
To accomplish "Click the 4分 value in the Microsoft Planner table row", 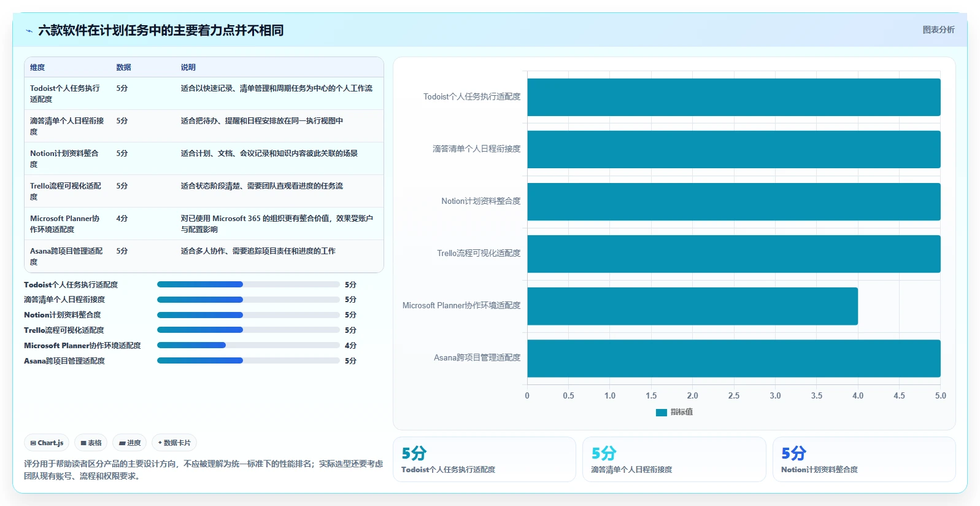I will tap(122, 219).
